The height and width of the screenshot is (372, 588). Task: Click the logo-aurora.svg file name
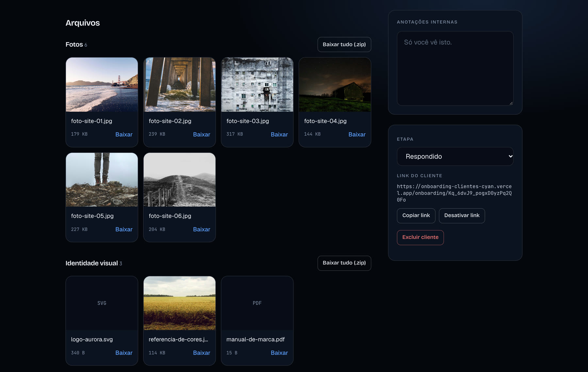click(92, 340)
